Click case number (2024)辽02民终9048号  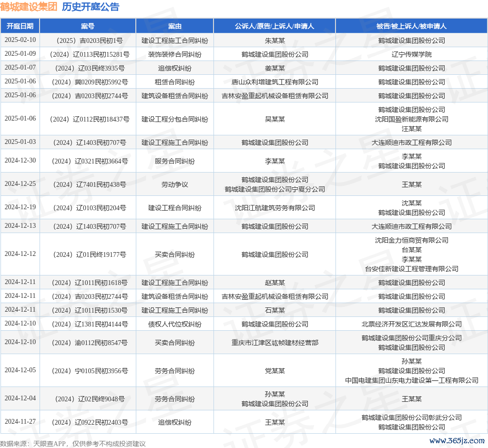tap(90, 399)
